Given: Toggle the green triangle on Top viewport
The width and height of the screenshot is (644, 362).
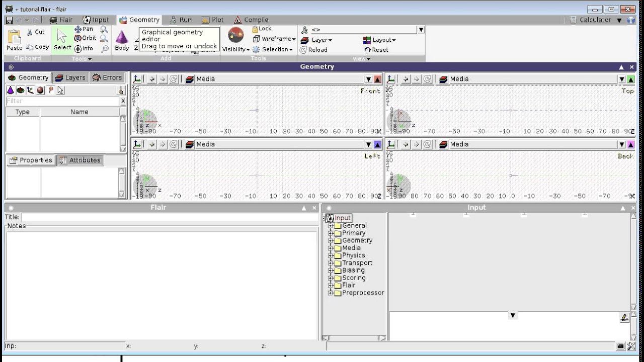Looking at the screenshot, I should point(631,79).
